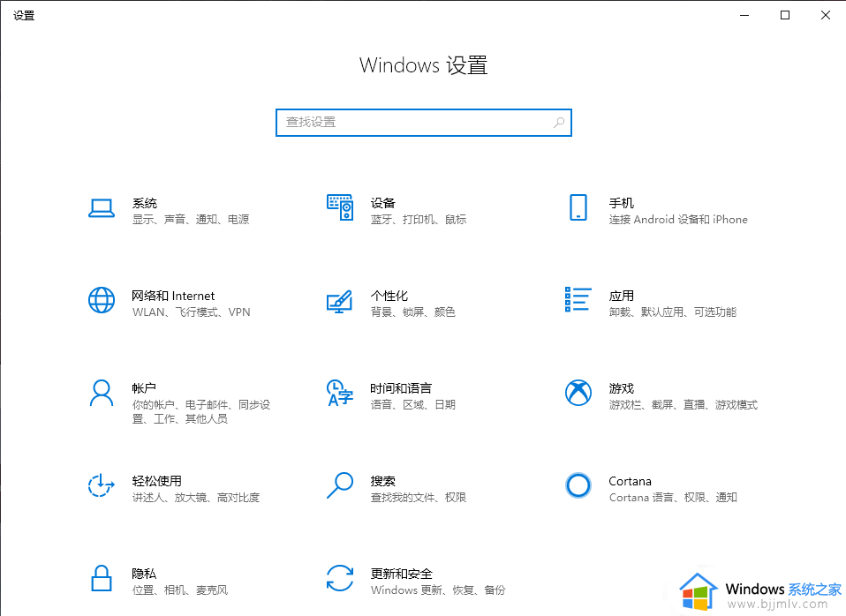Focus the 查找设置 search field
This screenshot has width=846, height=616.
tap(424, 123)
